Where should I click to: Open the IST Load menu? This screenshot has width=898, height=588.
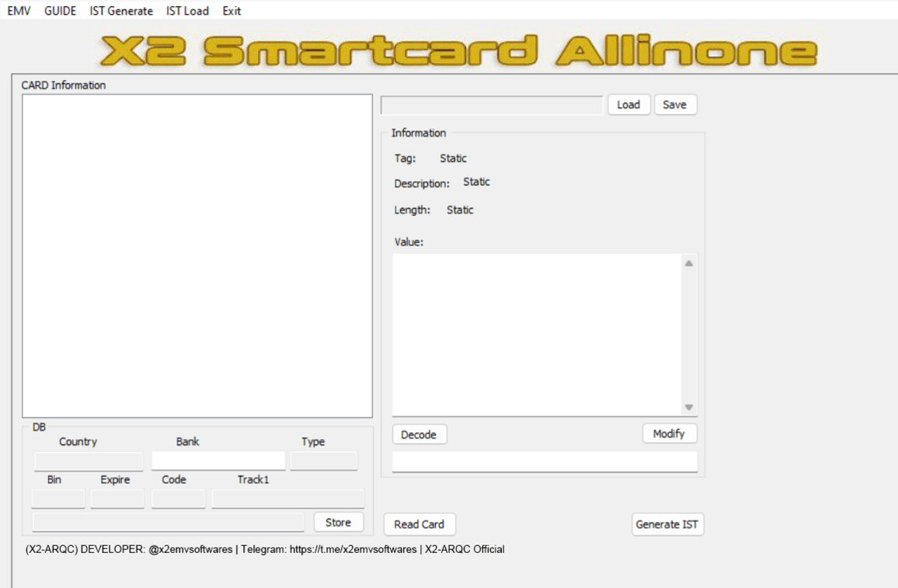click(187, 11)
